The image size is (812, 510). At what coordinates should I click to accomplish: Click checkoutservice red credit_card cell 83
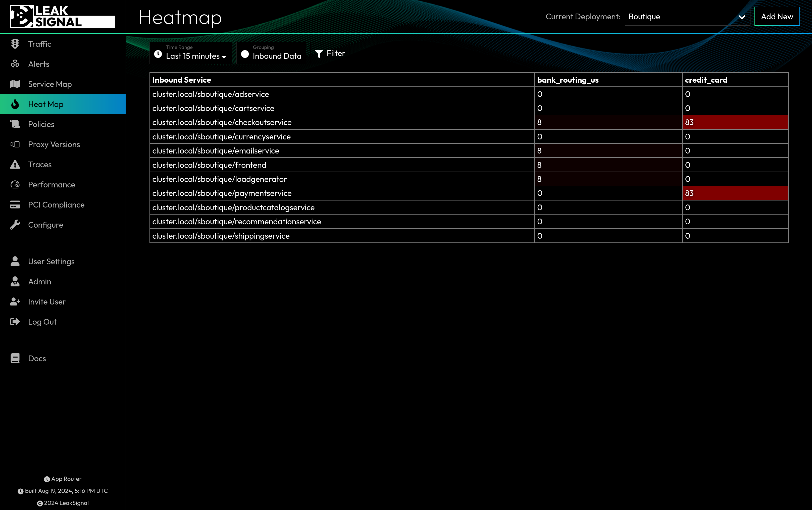735,122
